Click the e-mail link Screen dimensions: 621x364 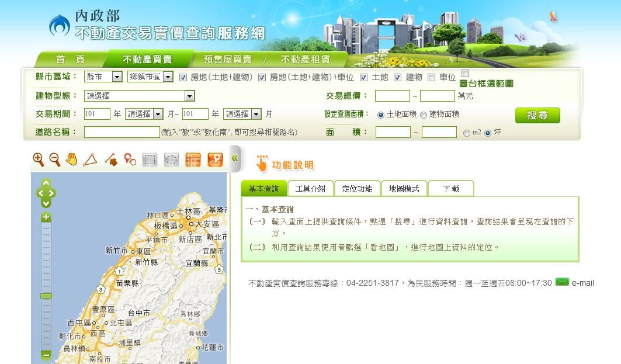(x=582, y=283)
